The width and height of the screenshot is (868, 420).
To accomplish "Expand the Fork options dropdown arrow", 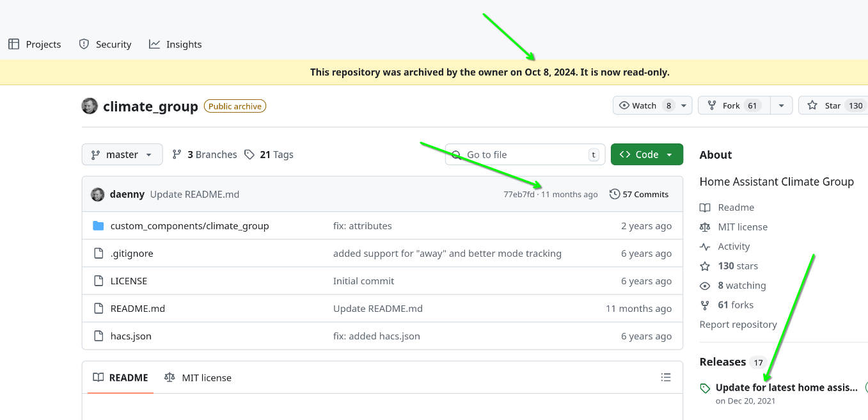I will [x=782, y=106].
